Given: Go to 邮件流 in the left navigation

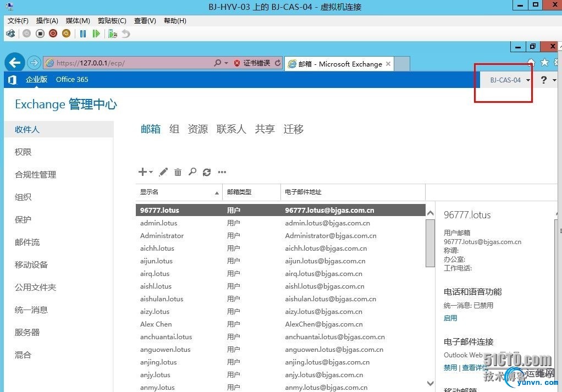Looking at the screenshot, I should click(x=27, y=242).
